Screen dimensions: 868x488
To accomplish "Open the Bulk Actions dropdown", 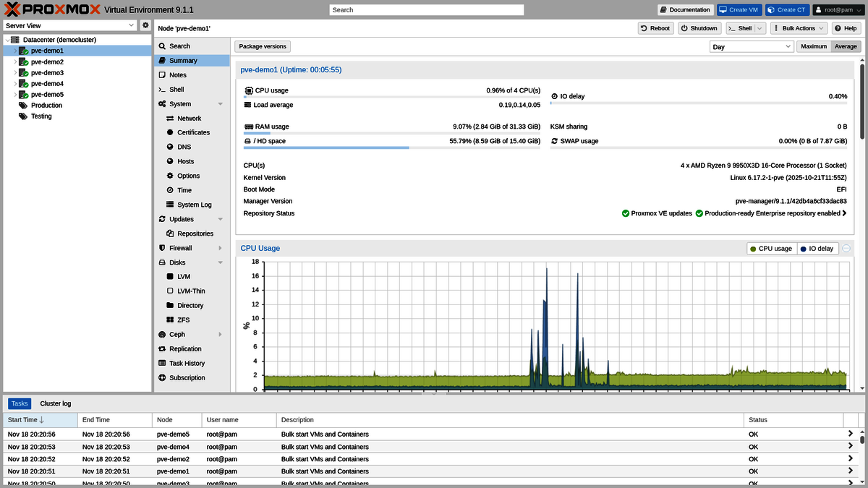I will tap(798, 28).
